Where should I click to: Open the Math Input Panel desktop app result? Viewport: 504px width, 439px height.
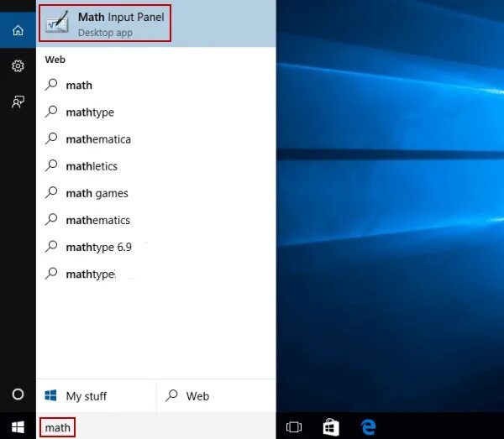click(x=156, y=24)
